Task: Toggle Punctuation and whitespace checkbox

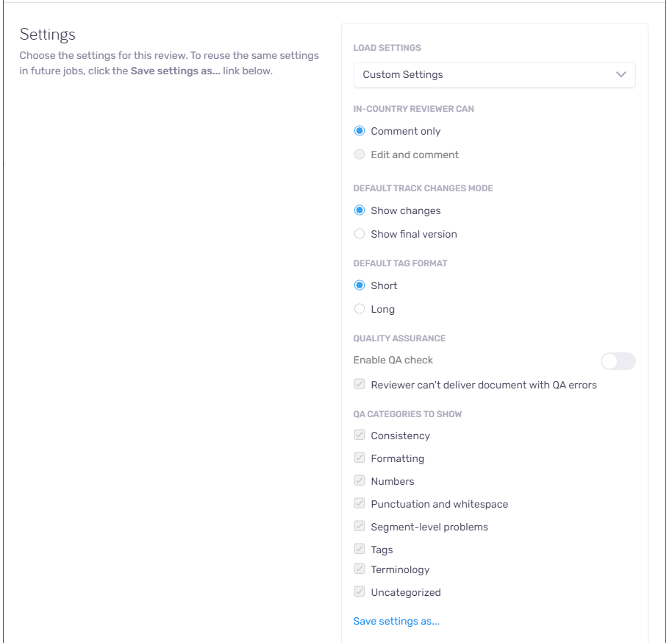Action: click(360, 503)
